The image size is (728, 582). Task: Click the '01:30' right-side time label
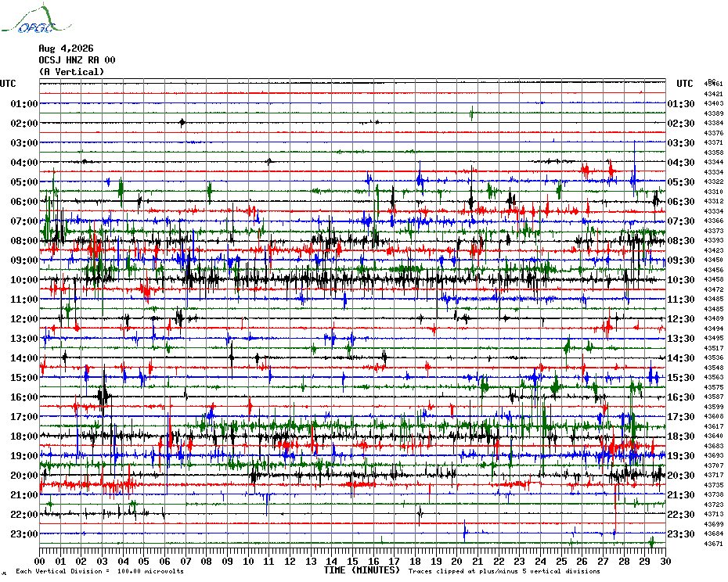pyautogui.click(x=681, y=103)
